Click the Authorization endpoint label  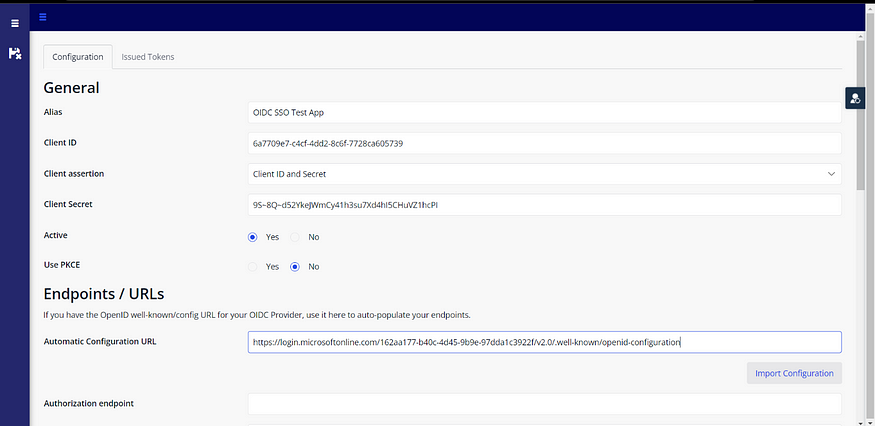[89, 403]
